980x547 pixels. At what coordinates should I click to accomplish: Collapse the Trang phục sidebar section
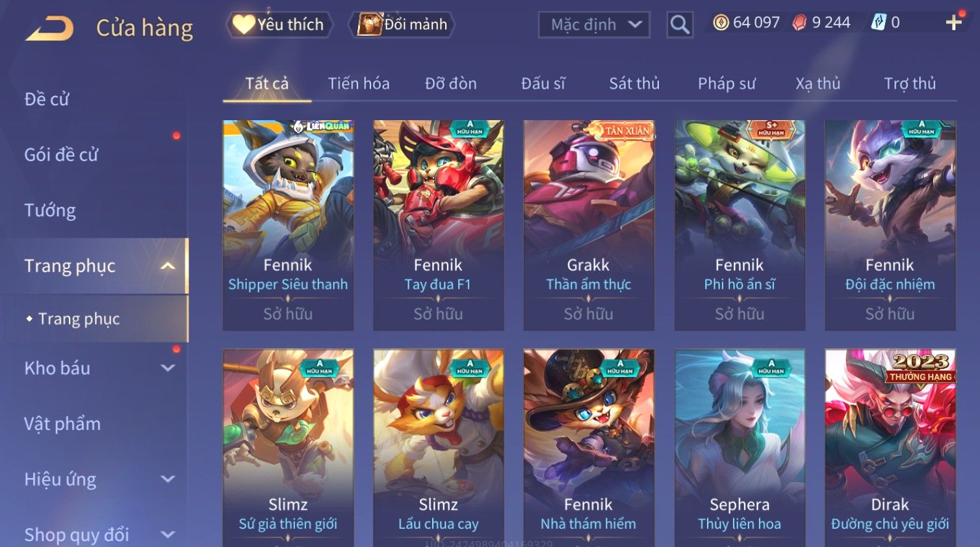(168, 266)
